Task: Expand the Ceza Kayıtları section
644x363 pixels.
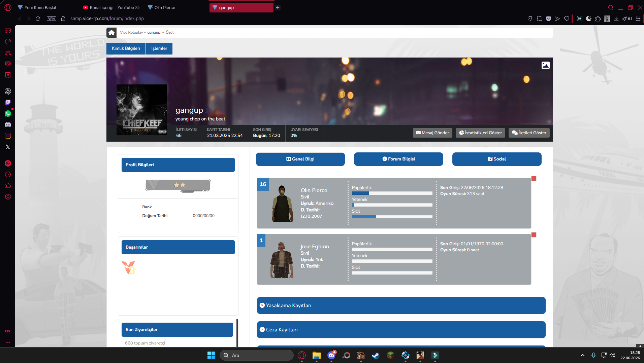Action: (401, 330)
